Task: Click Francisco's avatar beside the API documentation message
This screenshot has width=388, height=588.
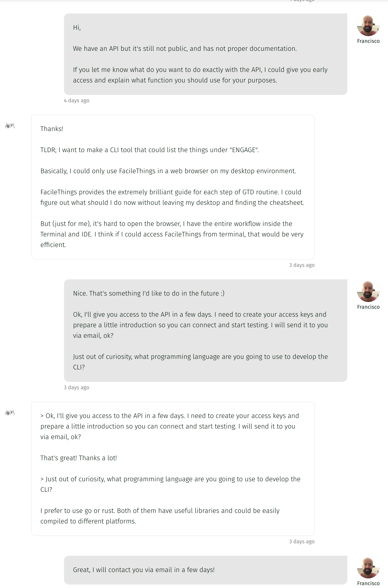Action: pos(368,26)
